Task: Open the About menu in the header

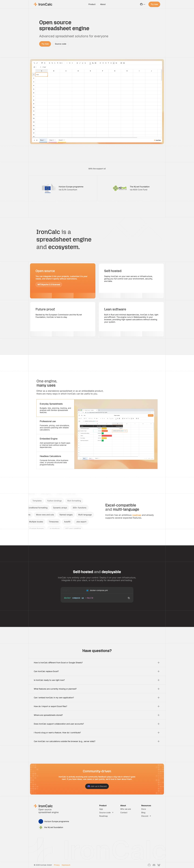Action: [103, 4]
